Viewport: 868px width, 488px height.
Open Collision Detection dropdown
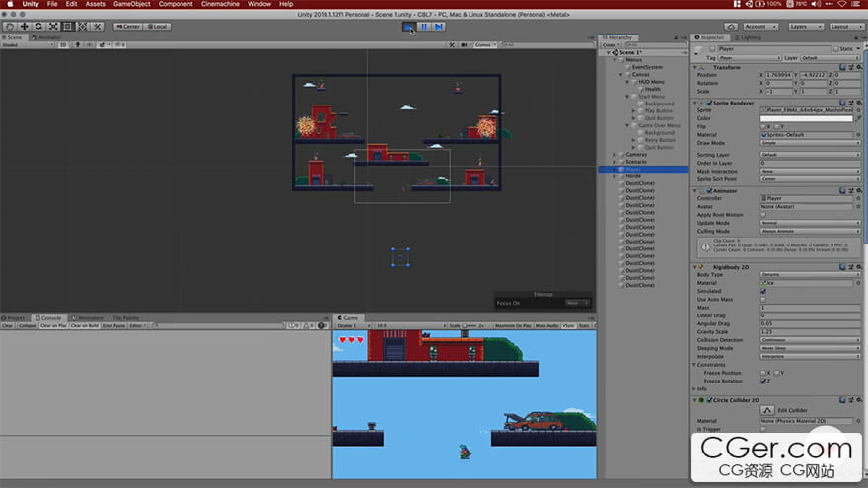click(x=810, y=340)
